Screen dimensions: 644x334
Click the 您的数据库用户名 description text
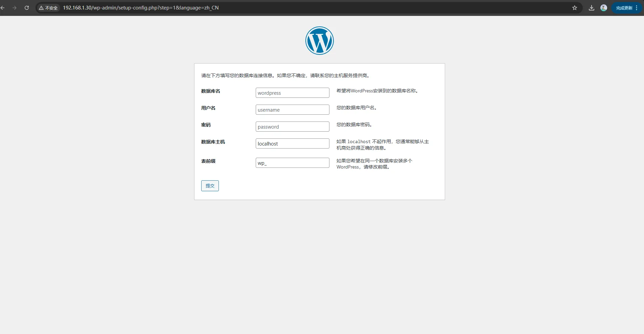356,108
